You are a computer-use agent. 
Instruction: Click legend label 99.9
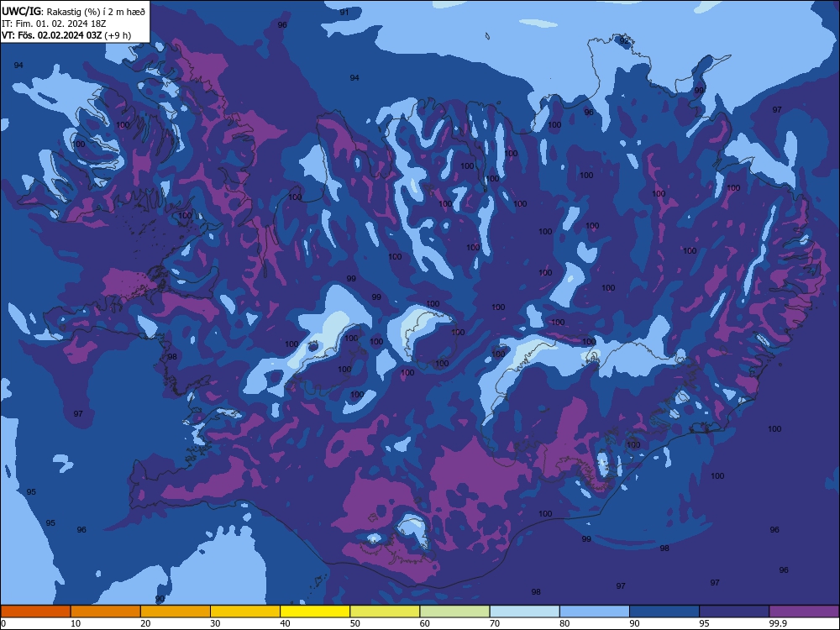[x=777, y=623]
